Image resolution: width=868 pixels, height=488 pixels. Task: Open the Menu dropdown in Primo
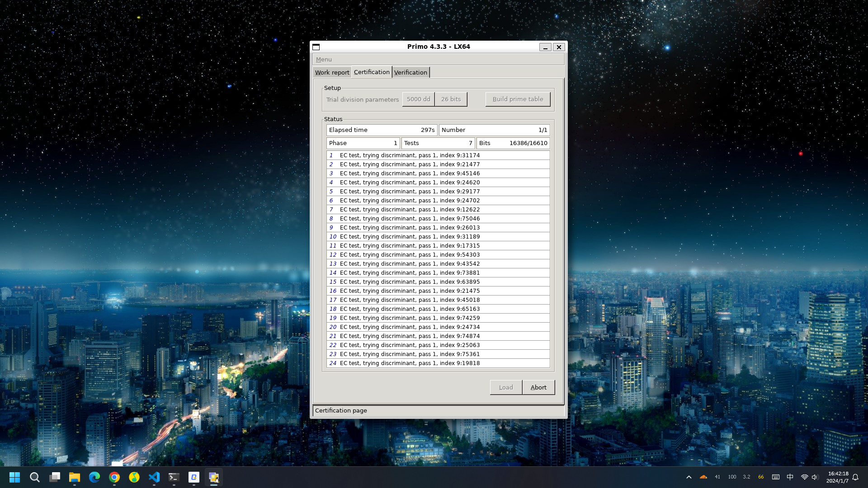pyautogui.click(x=324, y=59)
